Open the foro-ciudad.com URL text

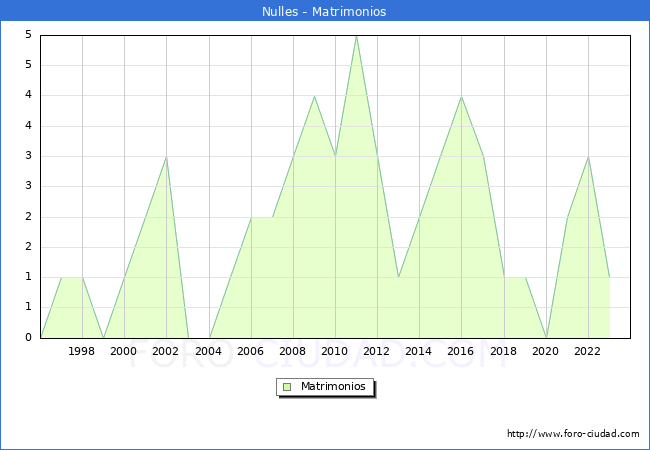[x=573, y=434]
